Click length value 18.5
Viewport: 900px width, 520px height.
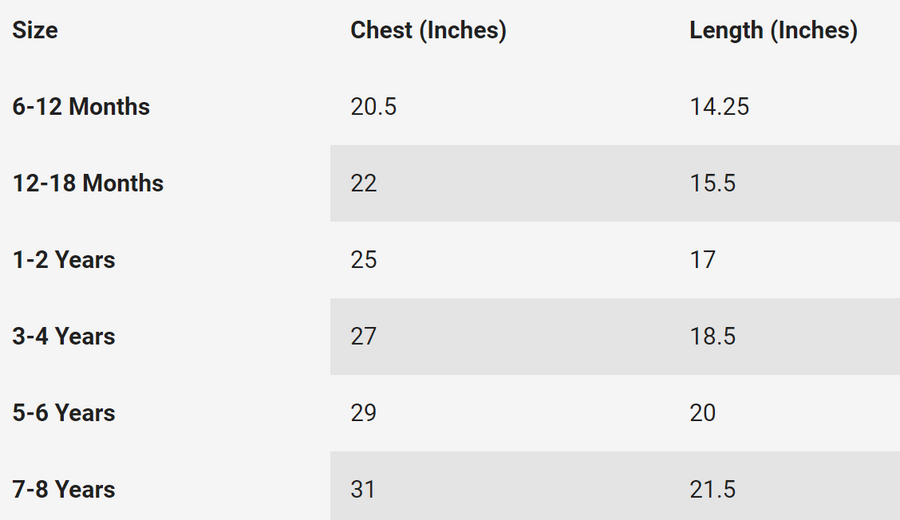click(712, 337)
